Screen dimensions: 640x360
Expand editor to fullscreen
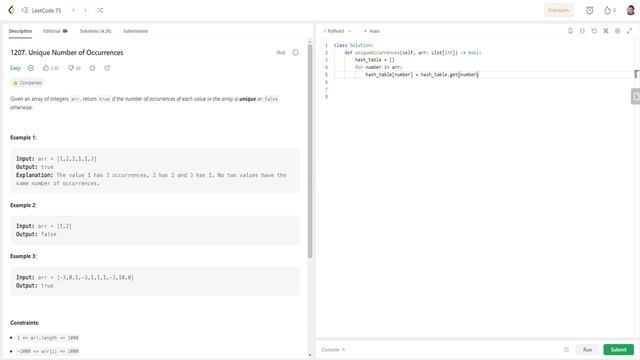pos(629,31)
